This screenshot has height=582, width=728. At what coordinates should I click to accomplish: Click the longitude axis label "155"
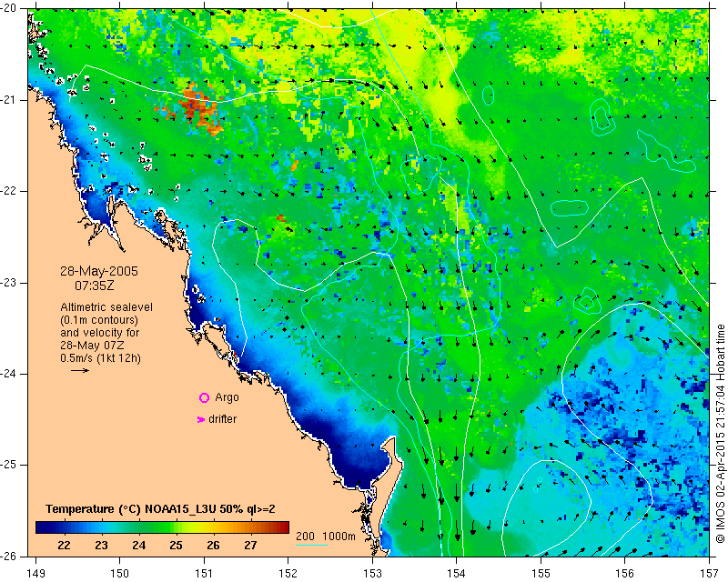pos(541,574)
